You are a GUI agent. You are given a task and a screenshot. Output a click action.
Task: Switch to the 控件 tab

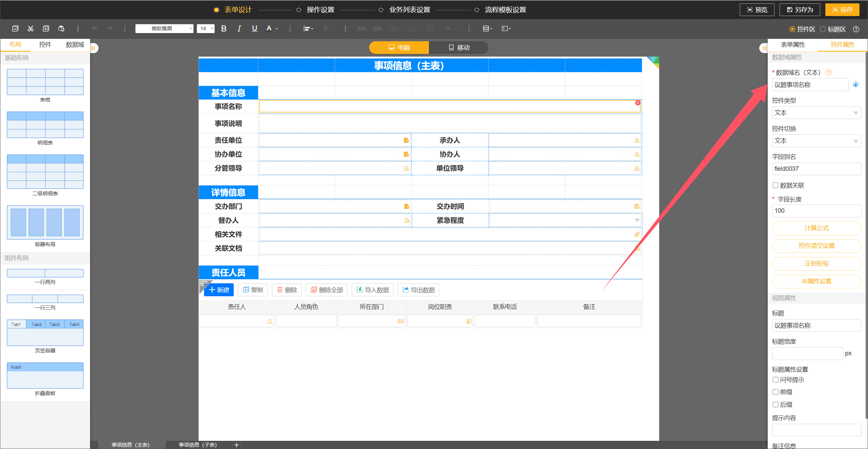(45, 45)
